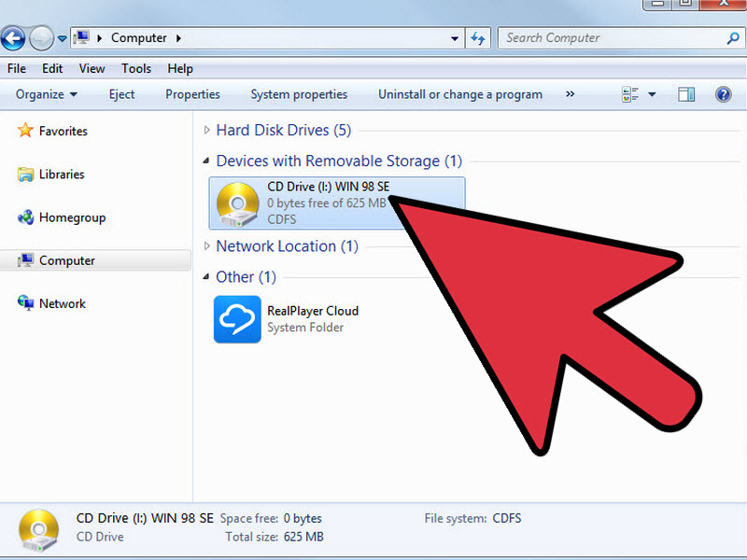This screenshot has height=560, width=747.
Task: Click the Hard Disk Drives (5) heading
Action: pos(284,130)
